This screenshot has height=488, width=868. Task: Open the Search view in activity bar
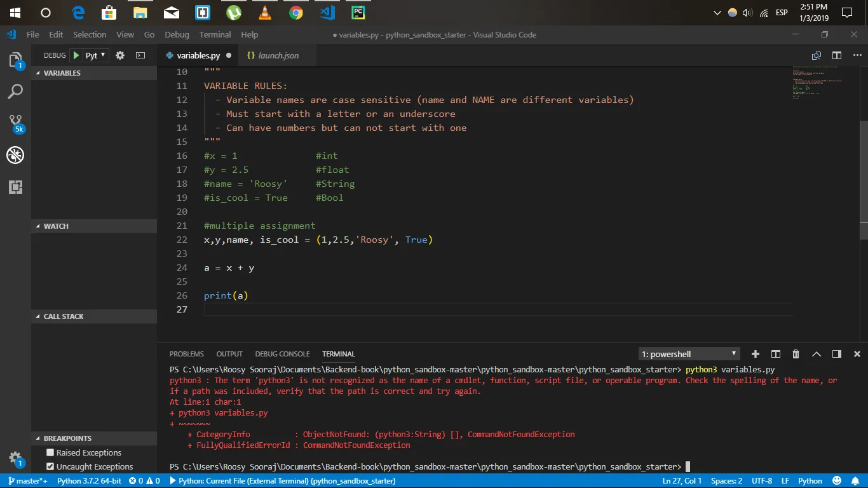pos(15,91)
